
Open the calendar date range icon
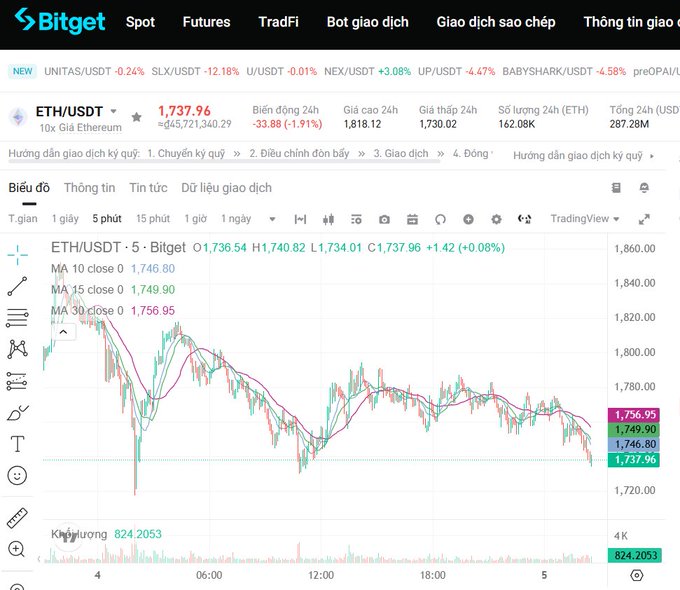pyautogui.click(x=412, y=219)
